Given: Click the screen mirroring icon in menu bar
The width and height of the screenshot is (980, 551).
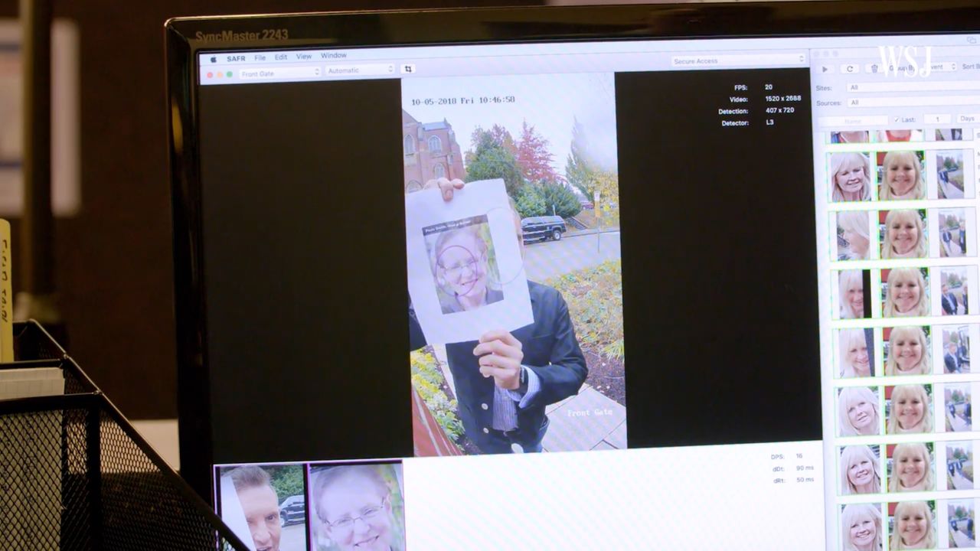Looking at the screenshot, I should (971, 41).
